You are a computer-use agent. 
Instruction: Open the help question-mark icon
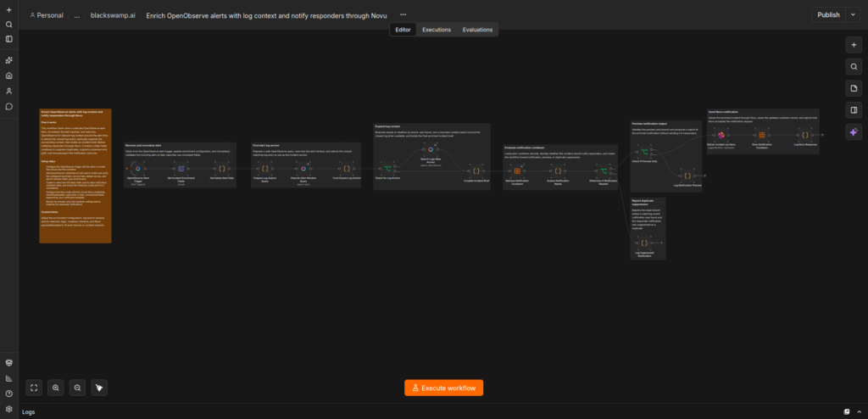8,394
